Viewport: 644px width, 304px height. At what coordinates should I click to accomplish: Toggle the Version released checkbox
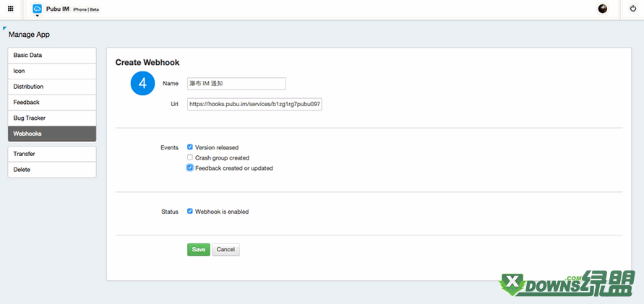(190, 147)
